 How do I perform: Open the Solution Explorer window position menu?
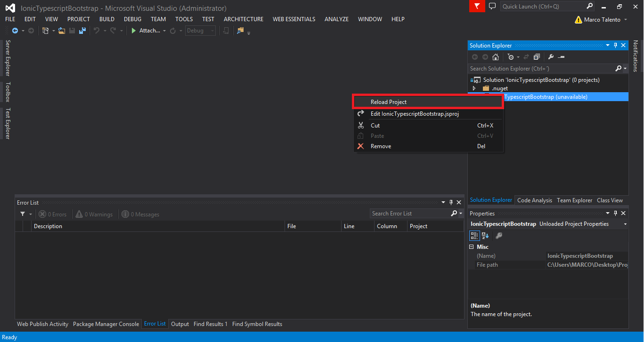point(607,46)
